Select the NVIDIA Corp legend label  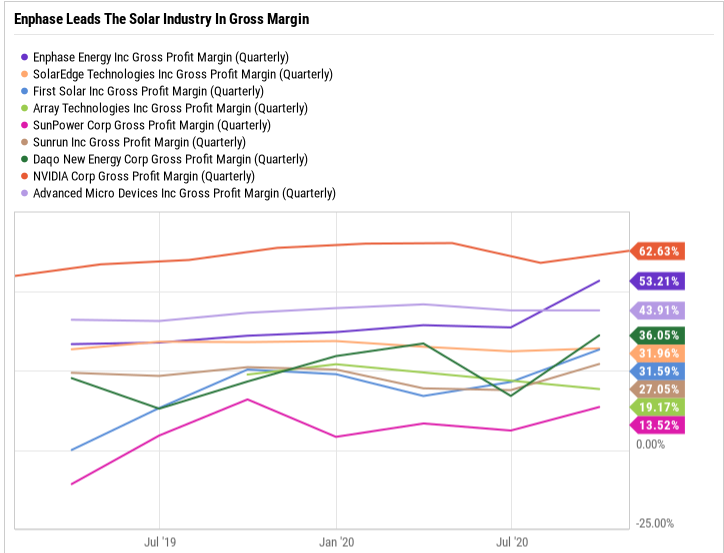point(144,176)
